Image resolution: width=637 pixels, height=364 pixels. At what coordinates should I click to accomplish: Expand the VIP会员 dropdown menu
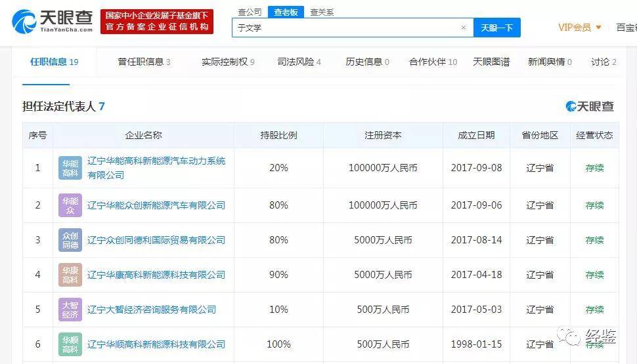click(x=581, y=28)
